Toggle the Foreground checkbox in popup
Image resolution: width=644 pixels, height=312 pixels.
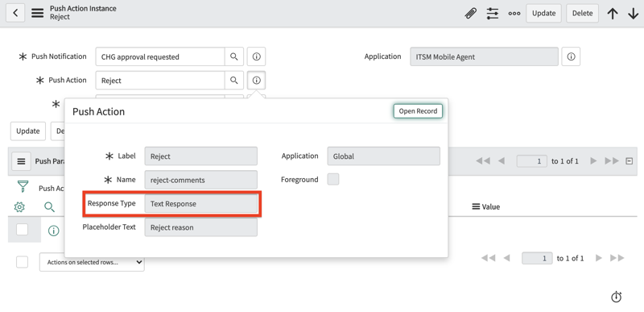pos(333,179)
